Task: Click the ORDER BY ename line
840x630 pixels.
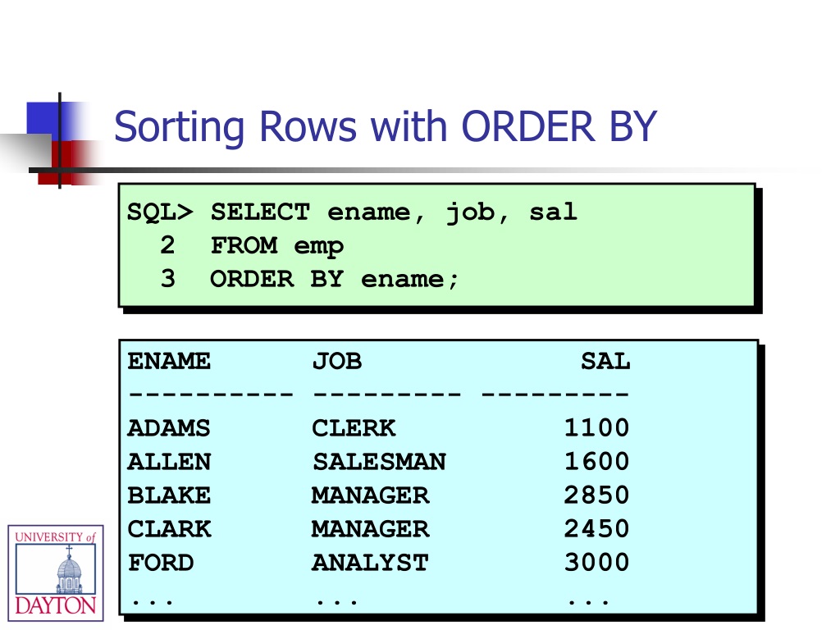Action: (335, 279)
